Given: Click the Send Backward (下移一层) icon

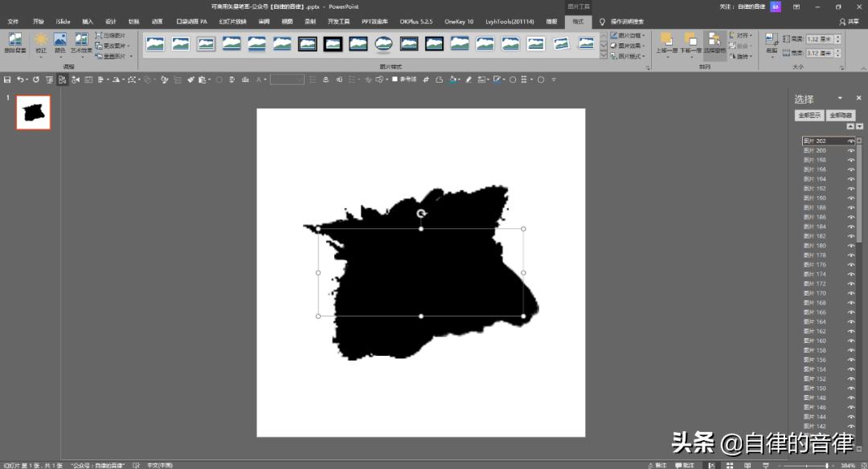Looking at the screenshot, I should (x=690, y=40).
